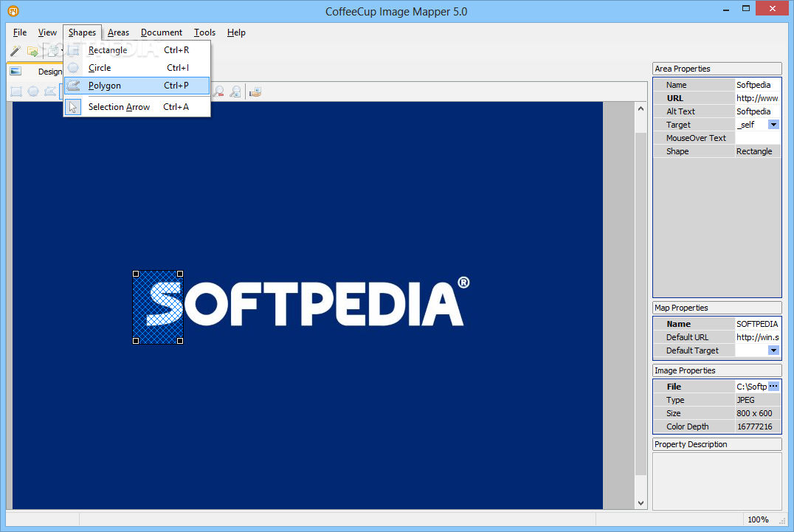Edit the Default URL value

point(758,337)
